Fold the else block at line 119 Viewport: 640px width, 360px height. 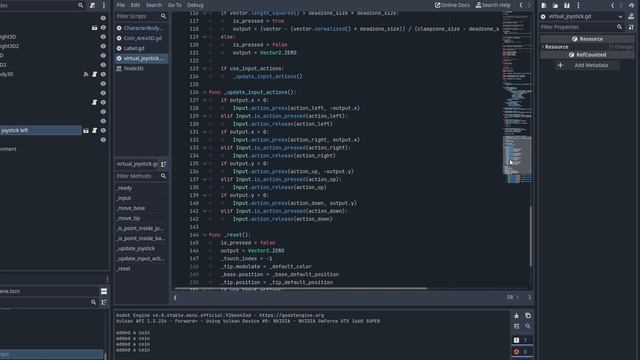[x=205, y=37]
